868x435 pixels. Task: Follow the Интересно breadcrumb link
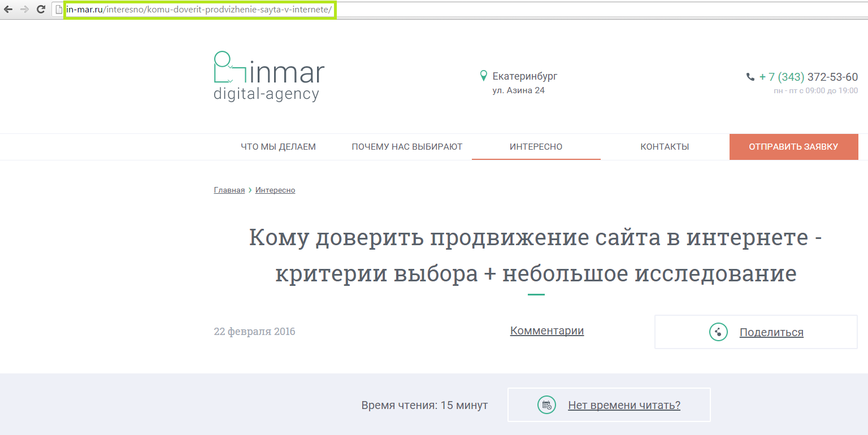click(x=275, y=190)
